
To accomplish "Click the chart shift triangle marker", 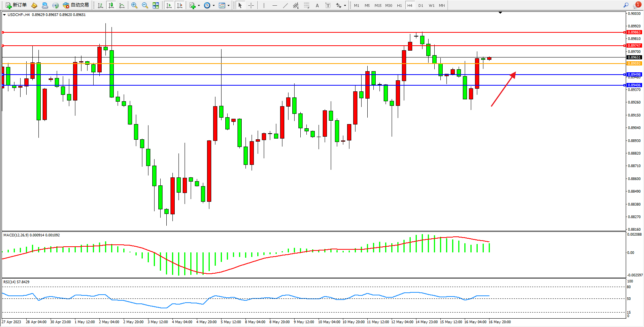I will coord(500,13).
